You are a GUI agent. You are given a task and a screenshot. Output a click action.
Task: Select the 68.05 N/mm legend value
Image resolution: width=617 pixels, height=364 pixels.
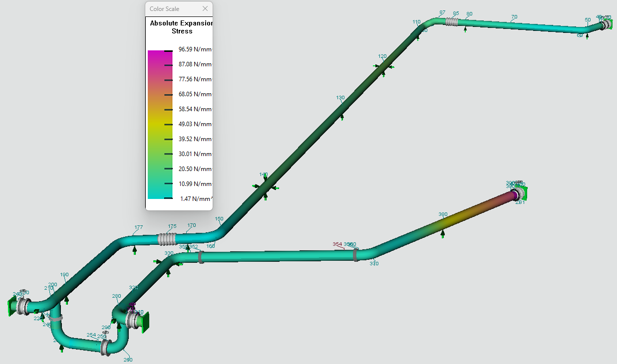(195, 94)
